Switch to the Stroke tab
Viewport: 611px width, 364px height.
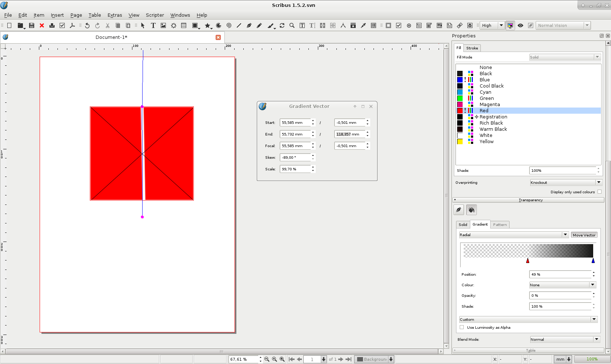[472, 48]
